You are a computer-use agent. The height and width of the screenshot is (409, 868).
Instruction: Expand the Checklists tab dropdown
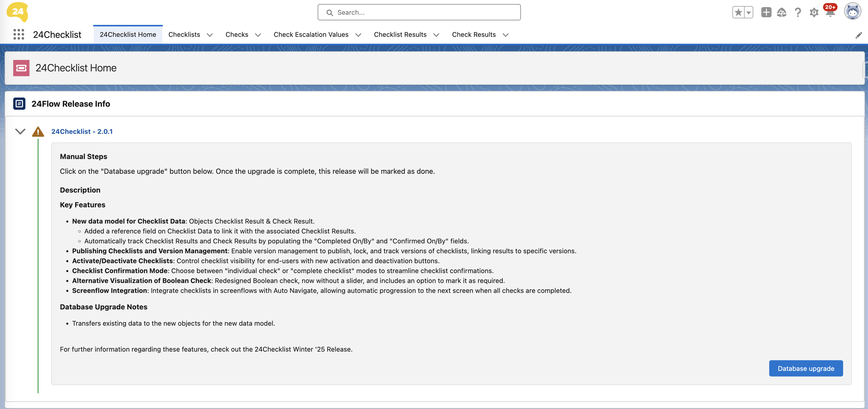(210, 35)
